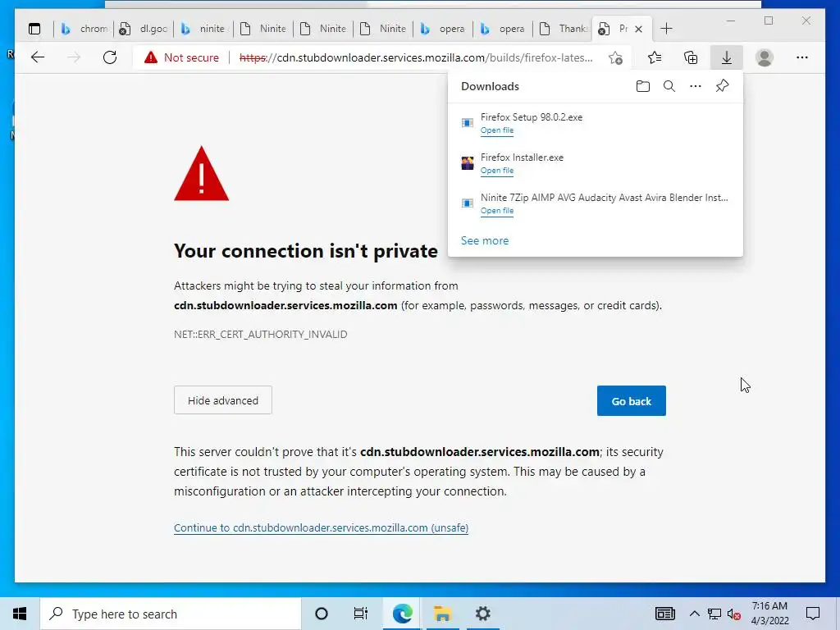Image resolution: width=840 pixels, height=630 pixels.
Task: Switch to the first Ninite page tab
Action: [x=263, y=29]
